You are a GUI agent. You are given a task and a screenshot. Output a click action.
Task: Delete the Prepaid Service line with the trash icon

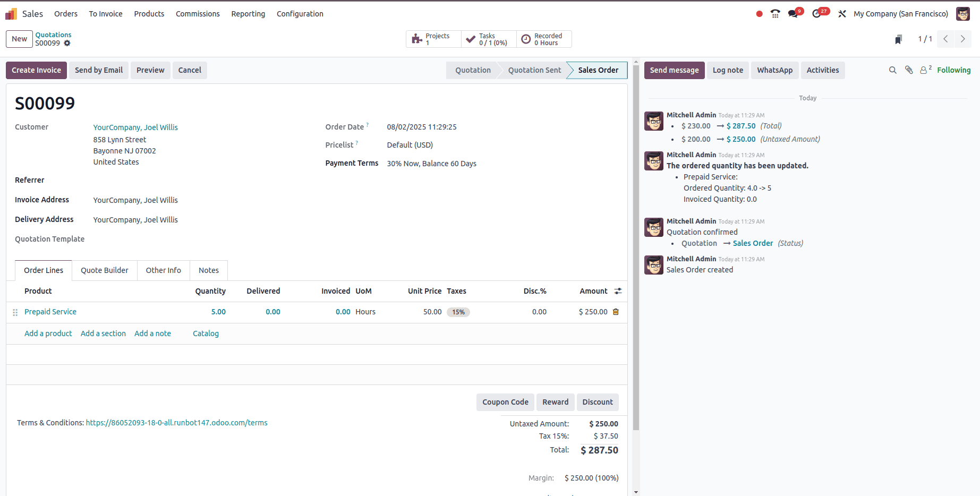coord(616,312)
